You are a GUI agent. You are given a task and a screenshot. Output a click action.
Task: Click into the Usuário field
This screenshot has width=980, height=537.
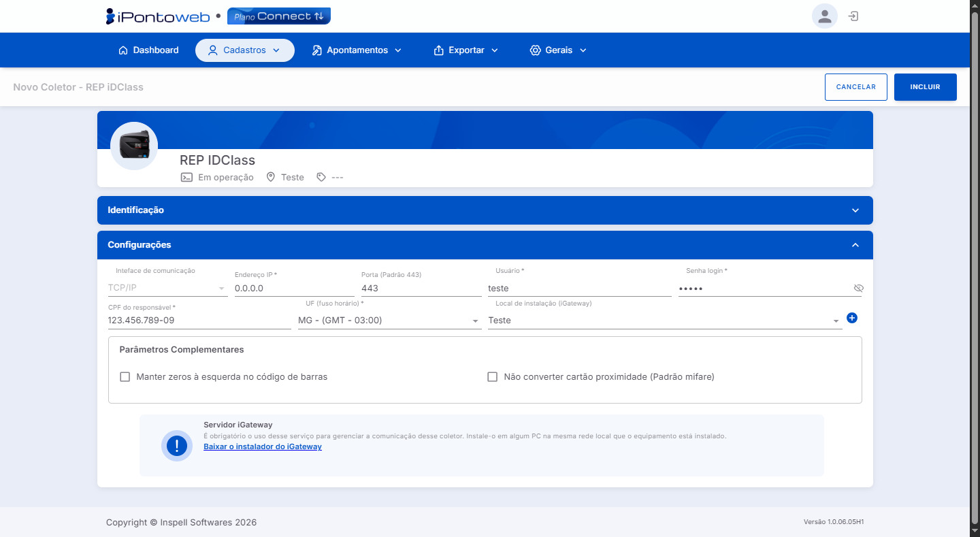coord(580,288)
